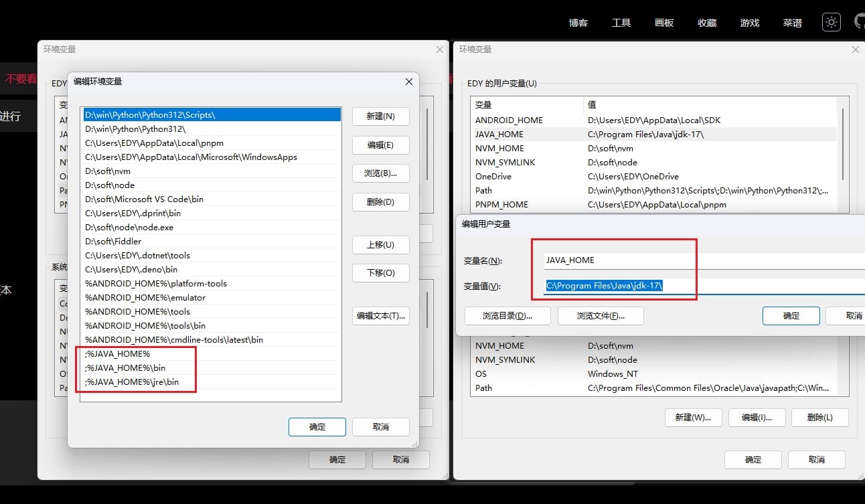Select the OS row in system variables
Viewport: 865px width, 504px height.
(x=653, y=373)
